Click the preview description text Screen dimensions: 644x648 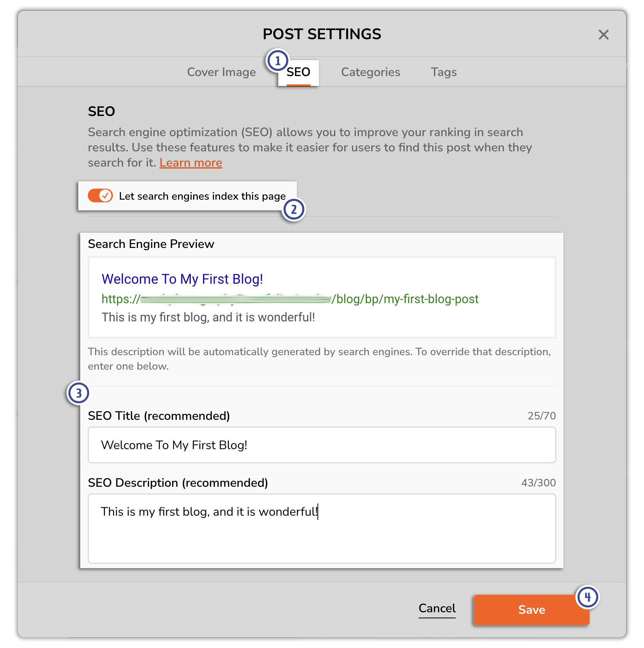tap(208, 317)
